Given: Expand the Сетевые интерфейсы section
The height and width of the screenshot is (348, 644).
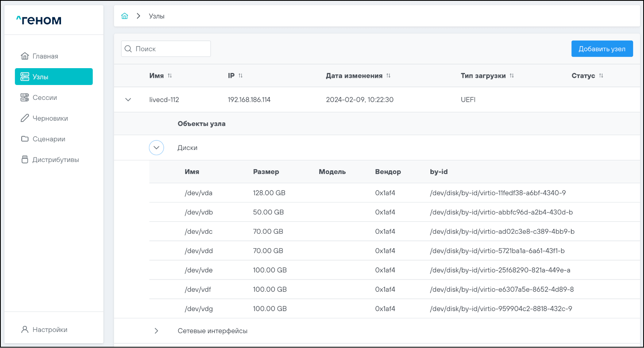Looking at the screenshot, I should click(156, 331).
